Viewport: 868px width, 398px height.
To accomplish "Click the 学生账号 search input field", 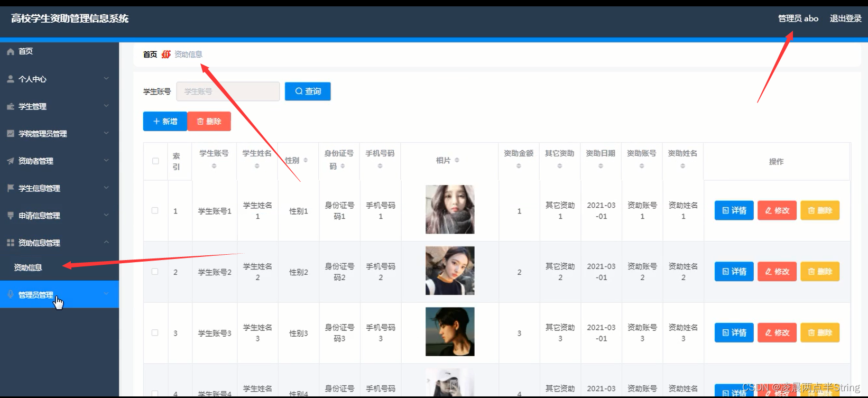I will [228, 91].
